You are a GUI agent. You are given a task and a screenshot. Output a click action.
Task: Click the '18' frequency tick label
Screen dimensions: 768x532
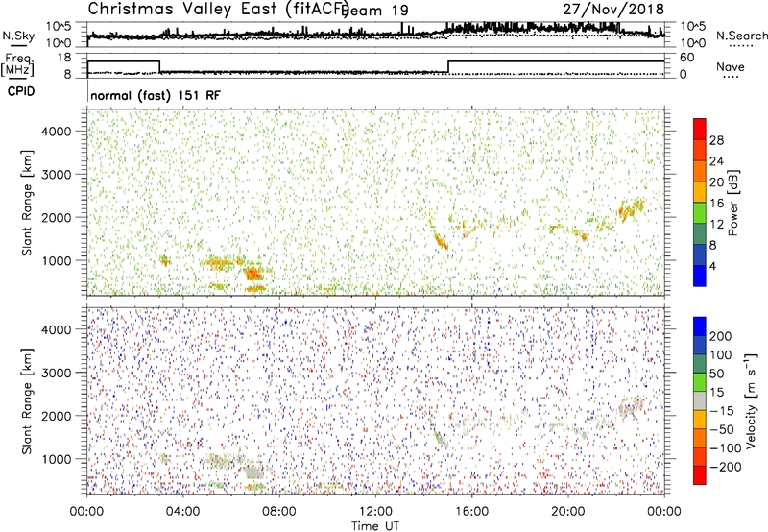click(x=64, y=58)
